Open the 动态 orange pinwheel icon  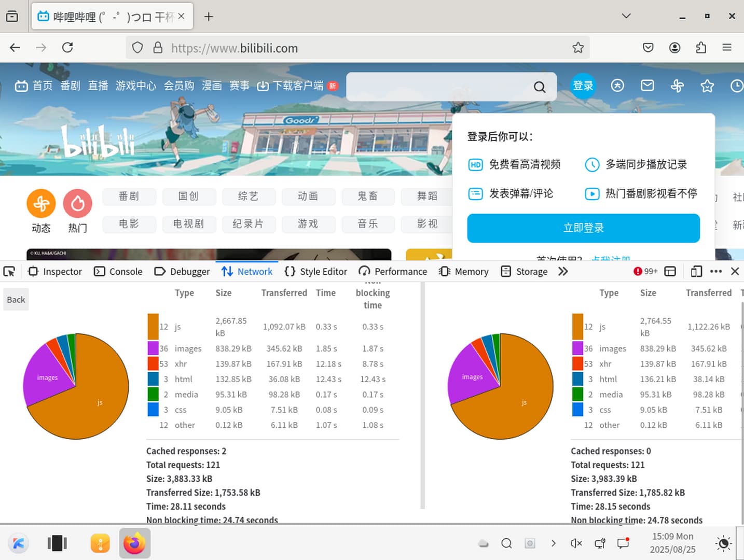click(x=41, y=203)
